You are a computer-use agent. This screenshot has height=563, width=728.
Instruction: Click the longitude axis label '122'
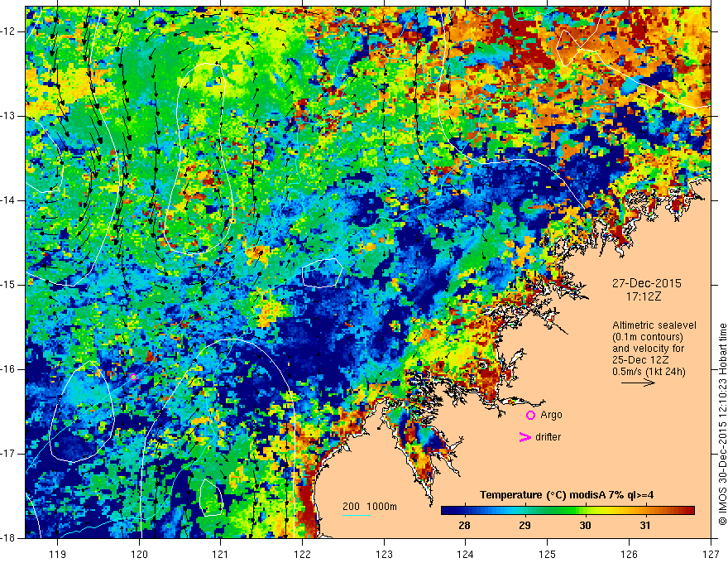tap(302, 554)
